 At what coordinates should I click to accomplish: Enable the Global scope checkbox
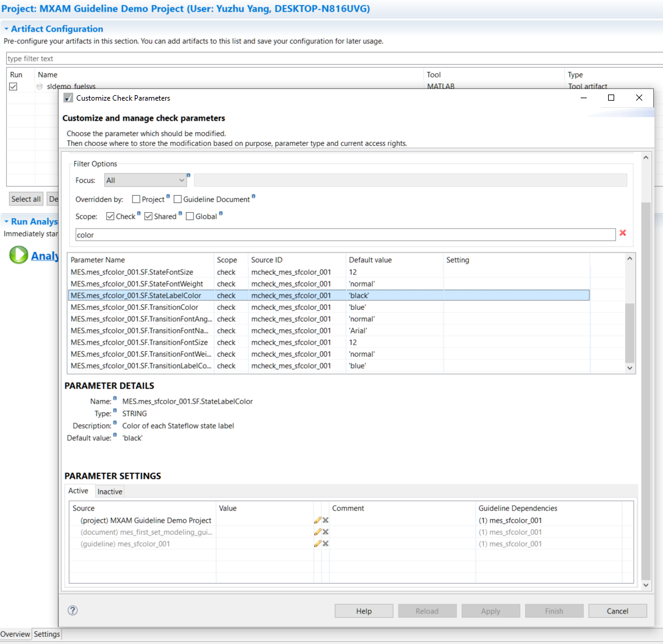(x=190, y=215)
